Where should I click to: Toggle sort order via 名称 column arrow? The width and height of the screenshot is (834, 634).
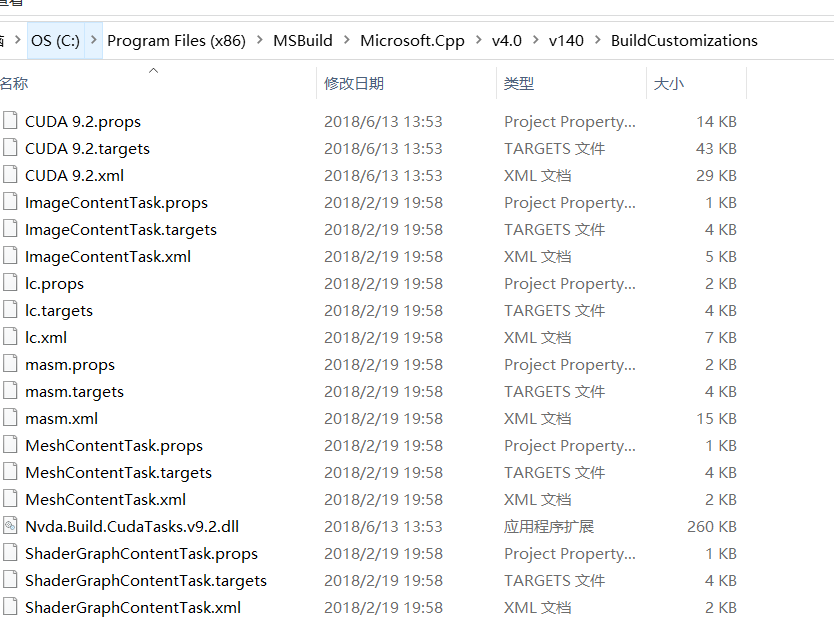(152, 71)
